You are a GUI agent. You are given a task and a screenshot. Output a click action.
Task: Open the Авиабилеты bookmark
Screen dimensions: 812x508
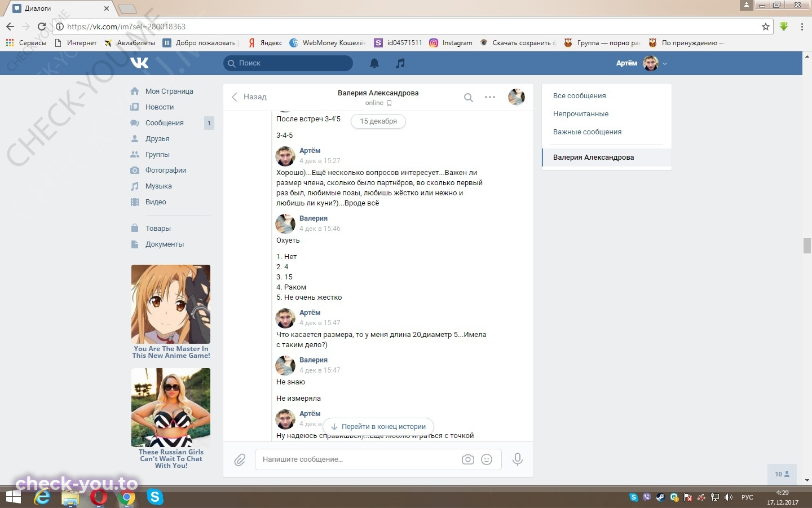(x=130, y=43)
